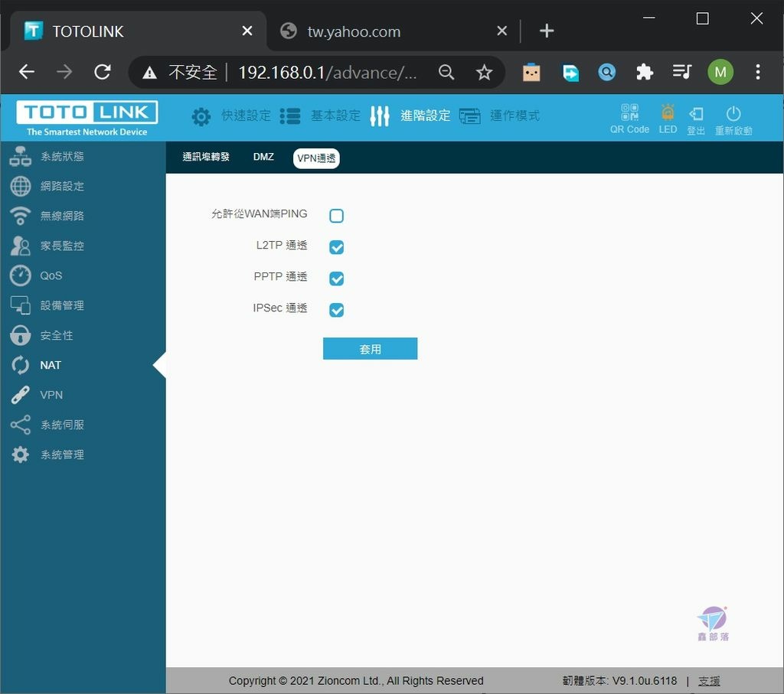Uncheck PPTP 通透 checkbox
The width and height of the screenshot is (784, 694).
pyautogui.click(x=337, y=279)
